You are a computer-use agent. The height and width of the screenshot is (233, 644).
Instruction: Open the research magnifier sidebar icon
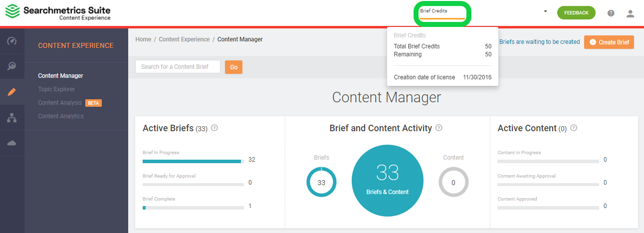(x=12, y=66)
